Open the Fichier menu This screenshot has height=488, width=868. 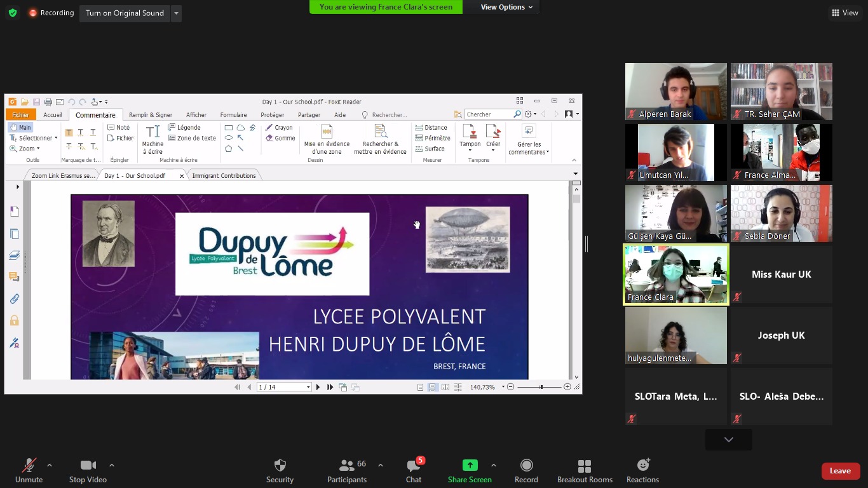click(x=20, y=115)
